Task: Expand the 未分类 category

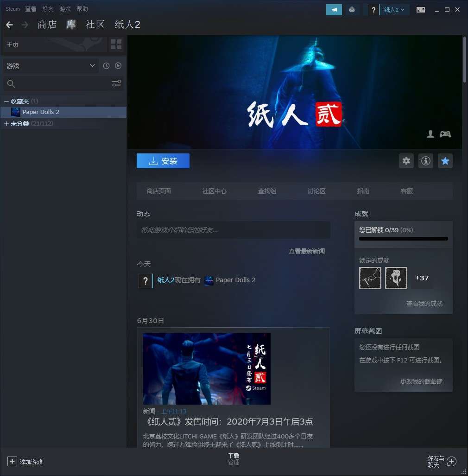Action: coord(6,124)
